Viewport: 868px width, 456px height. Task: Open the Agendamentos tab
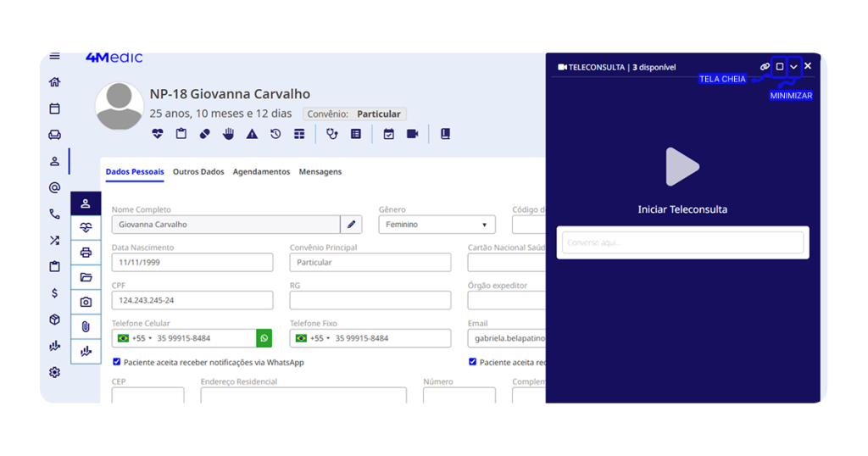[x=261, y=171]
